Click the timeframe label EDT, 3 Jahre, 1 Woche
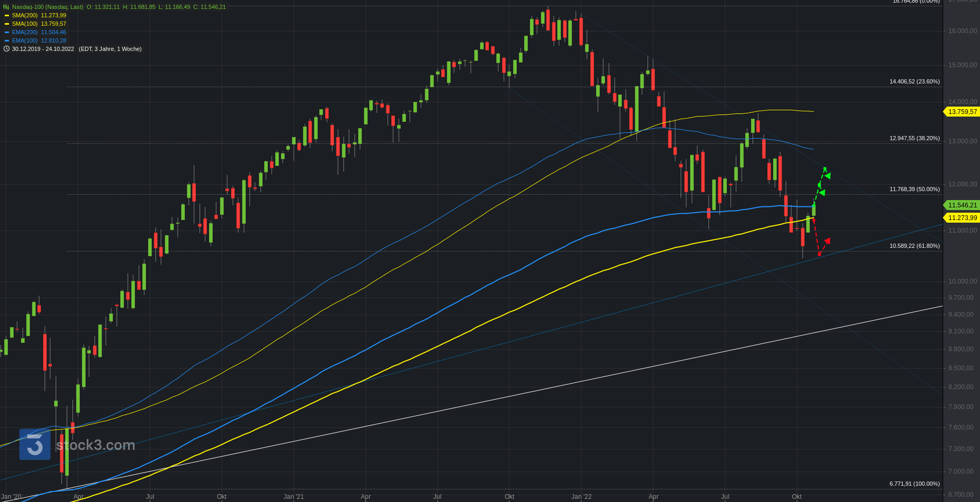 click(x=110, y=49)
